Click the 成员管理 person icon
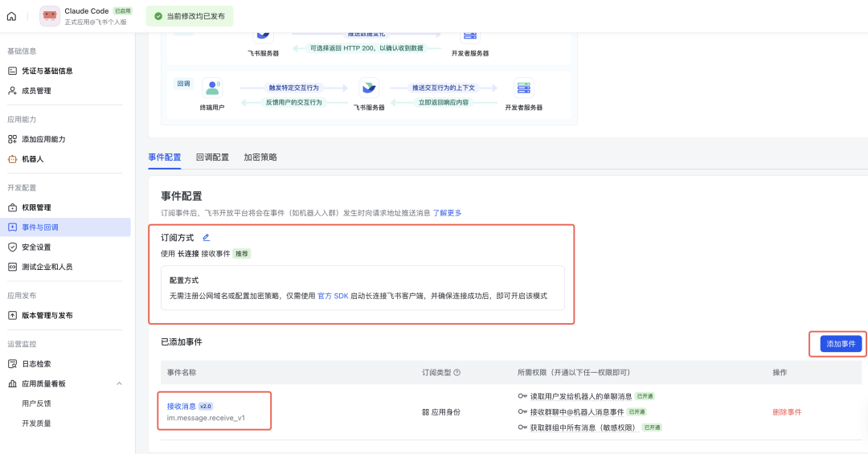 coord(12,91)
